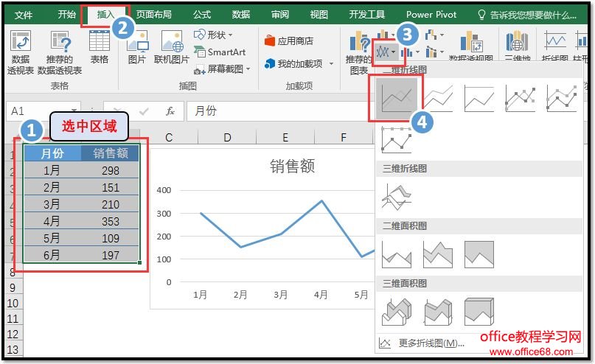Choose the stacked line chart type
This screenshot has height=364, width=595.
[438, 98]
